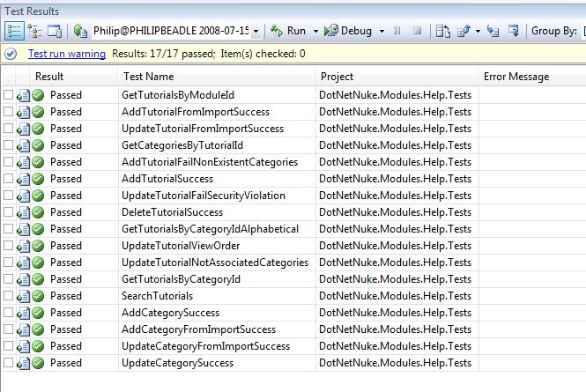Screen dimensions: 586x392
Task: Click the publish/export results icon
Action: (x=464, y=31)
